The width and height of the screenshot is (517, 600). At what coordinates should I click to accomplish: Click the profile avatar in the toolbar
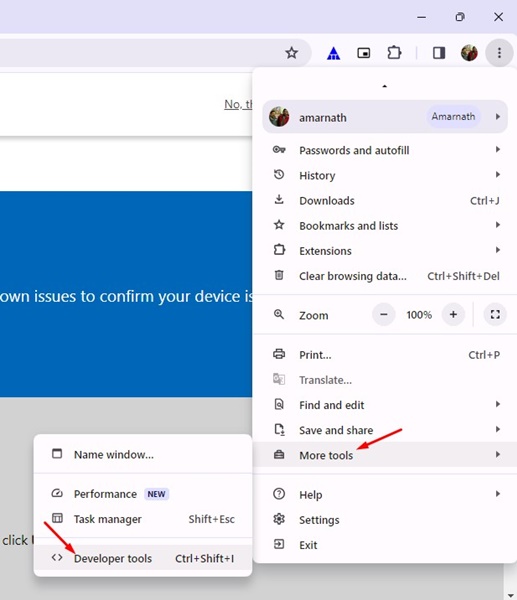[x=469, y=53]
